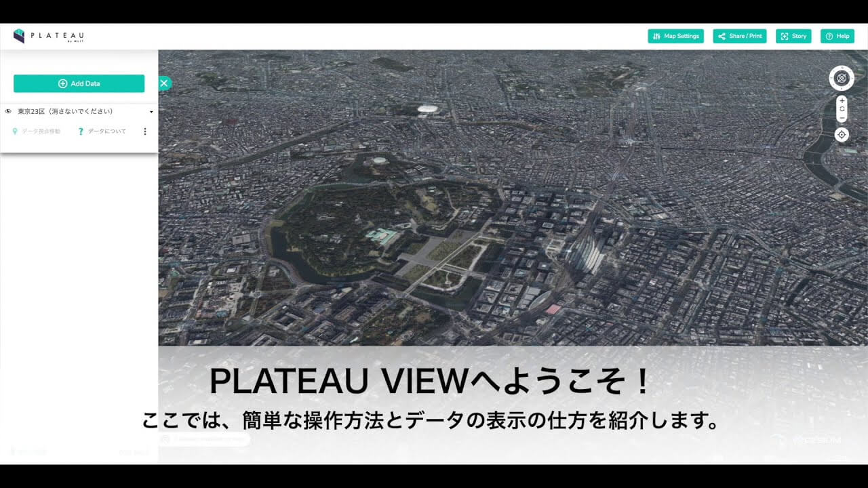Screen dimensions: 868x488
Task: Close the side panel with X tab
Action: (164, 83)
